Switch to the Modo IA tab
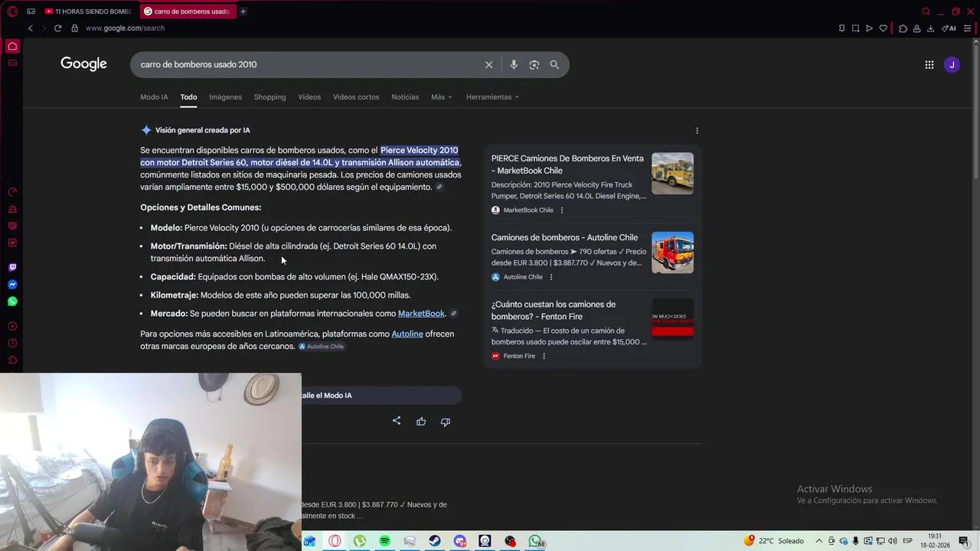The width and height of the screenshot is (980, 551). tap(154, 97)
